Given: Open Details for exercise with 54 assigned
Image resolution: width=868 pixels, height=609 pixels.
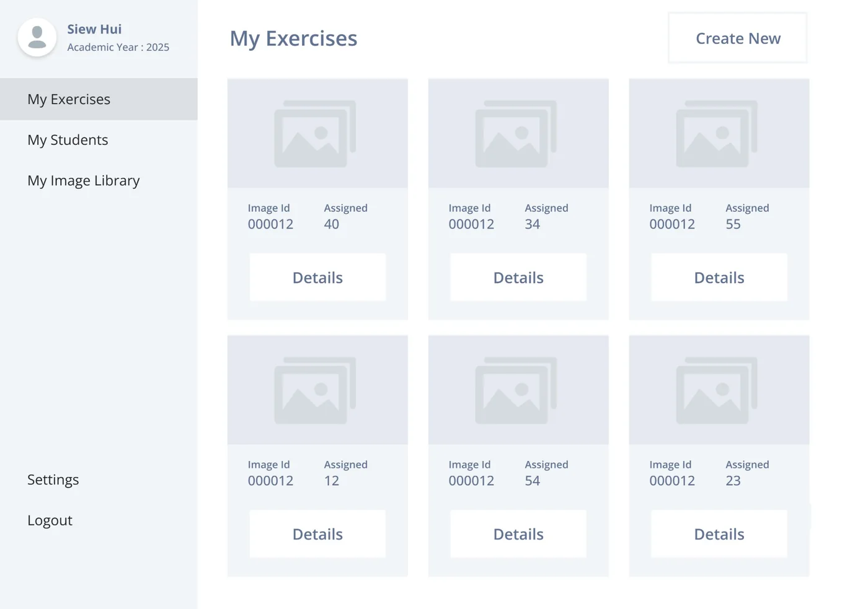Looking at the screenshot, I should tap(518, 533).
